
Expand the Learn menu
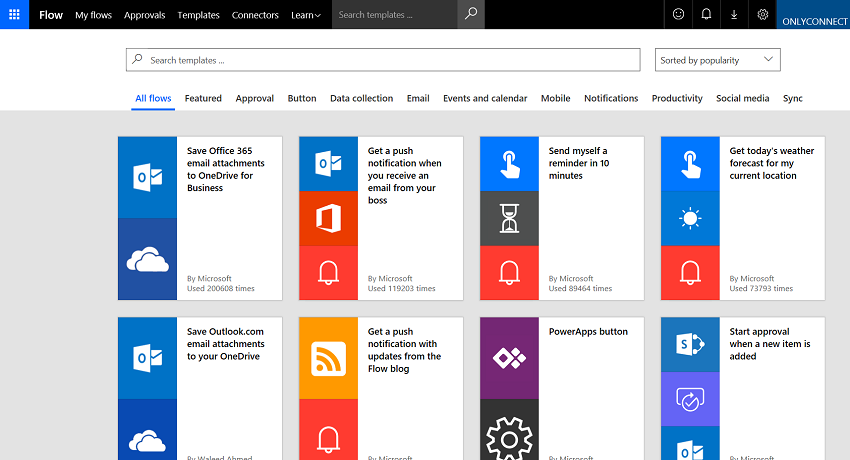click(x=306, y=15)
